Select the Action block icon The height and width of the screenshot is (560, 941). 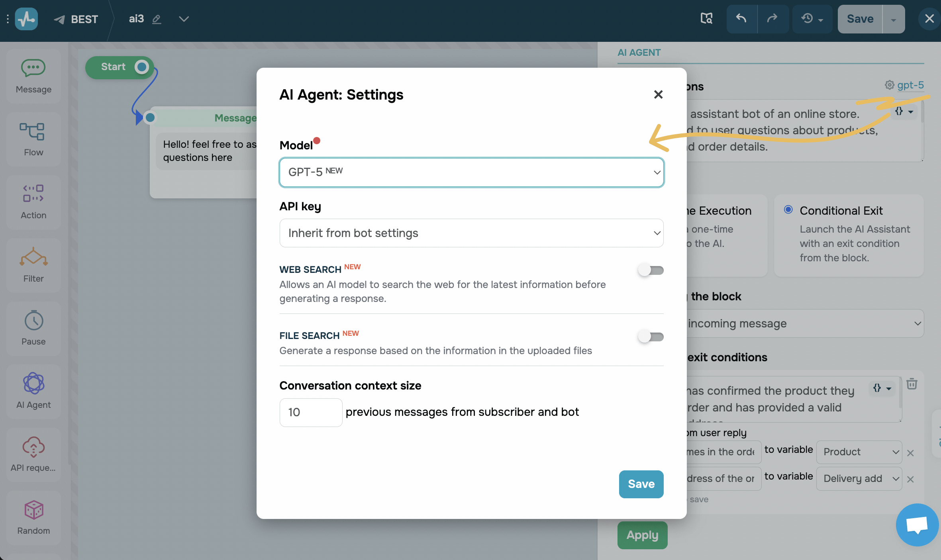click(x=33, y=194)
